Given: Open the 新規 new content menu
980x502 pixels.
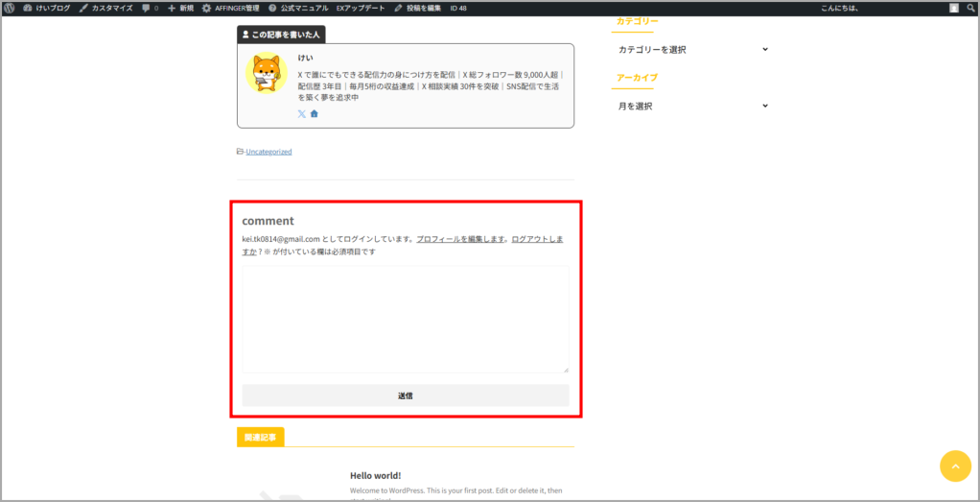Looking at the screenshot, I should [x=180, y=8].
